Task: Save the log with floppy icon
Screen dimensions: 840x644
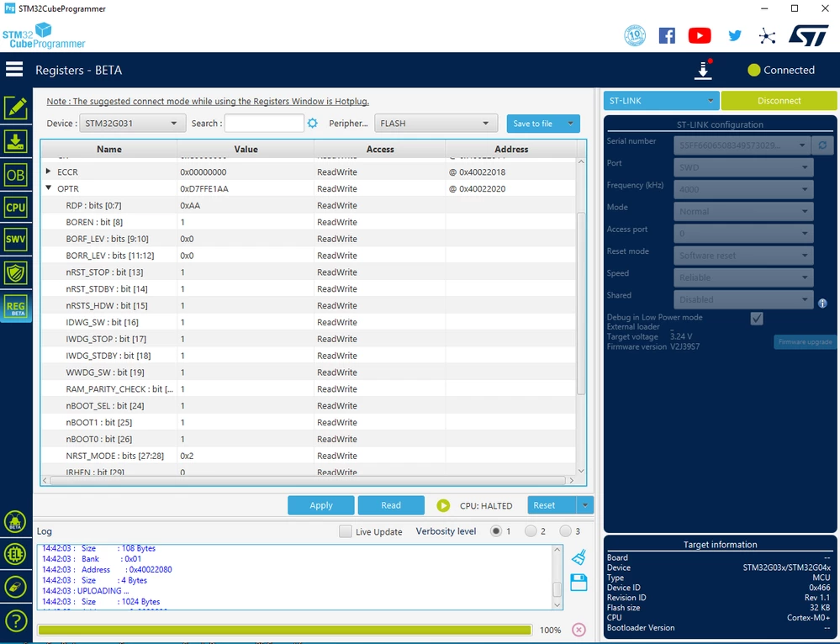Action: (578, 583)
